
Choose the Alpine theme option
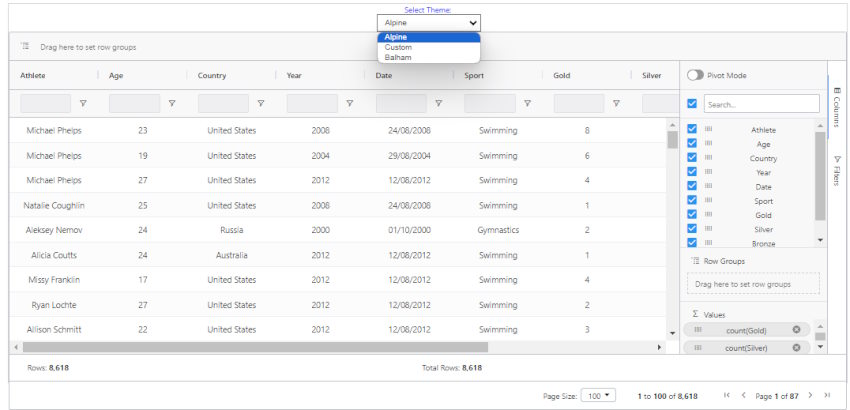(x=429, y=37)
